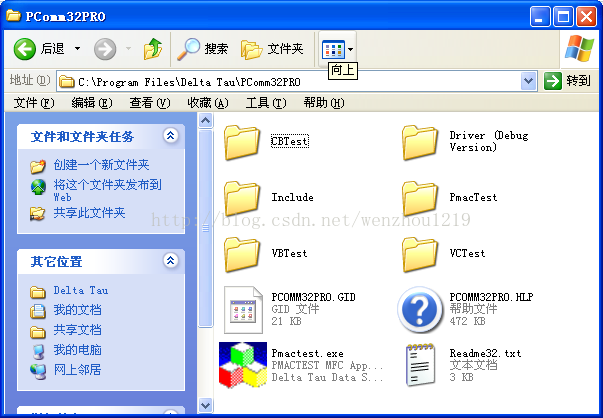Click the Delta Tau folder icon
The height and width of the screenshot is (418, 603).
[38, 291]
